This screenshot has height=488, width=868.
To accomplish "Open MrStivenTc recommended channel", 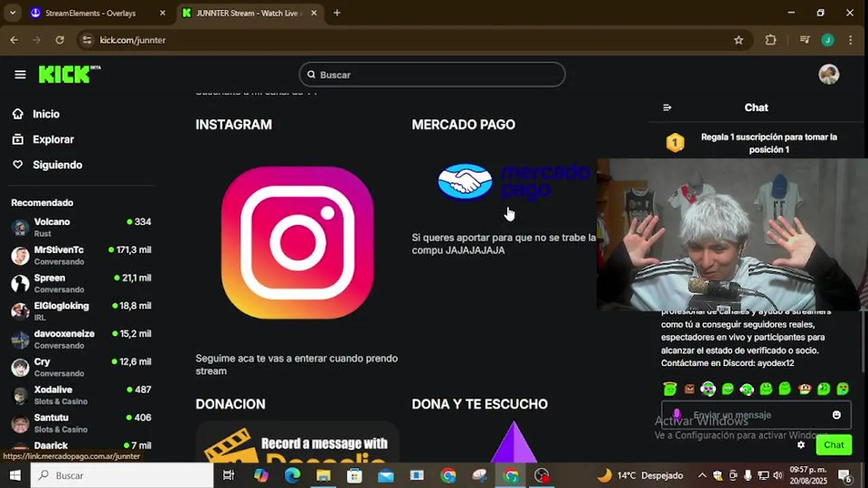I will (x=81, y=256).
